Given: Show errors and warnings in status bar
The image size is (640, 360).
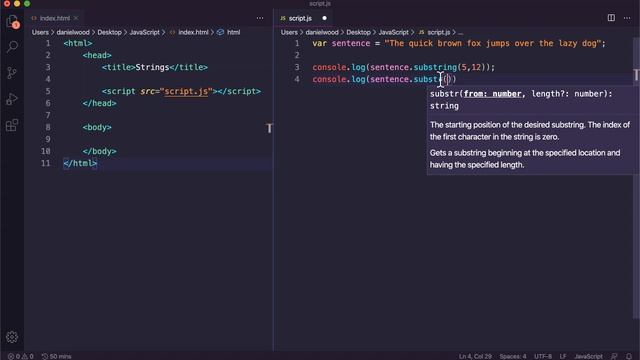Looking at the screenshot, I should tap(21, 356).
